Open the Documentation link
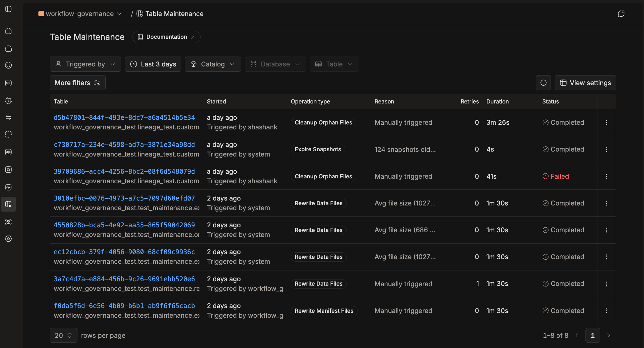This screenshot has height=348, width=644. pos(166,37)
